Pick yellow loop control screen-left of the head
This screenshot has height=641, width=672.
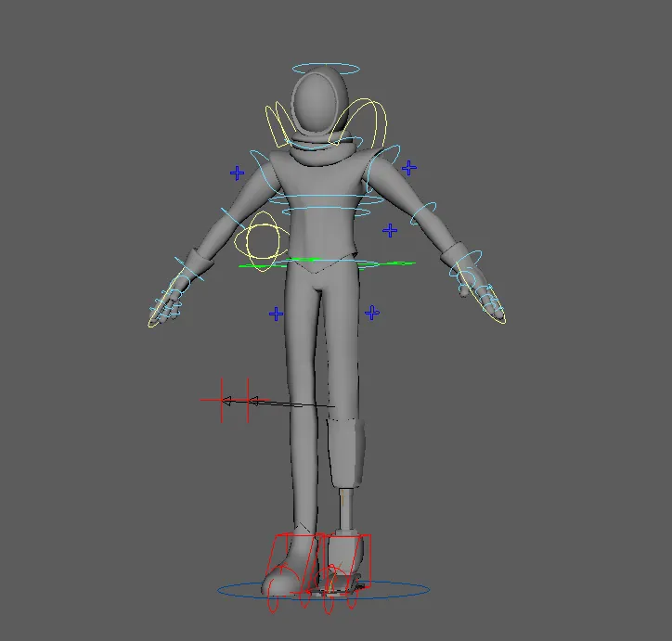(278, 124)
